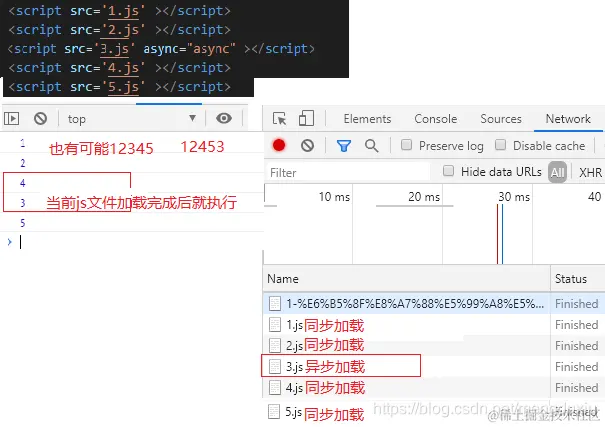Screen dimensions: 605x427
Task: Select the 1.js request row
Action: (x=434, y=325)
